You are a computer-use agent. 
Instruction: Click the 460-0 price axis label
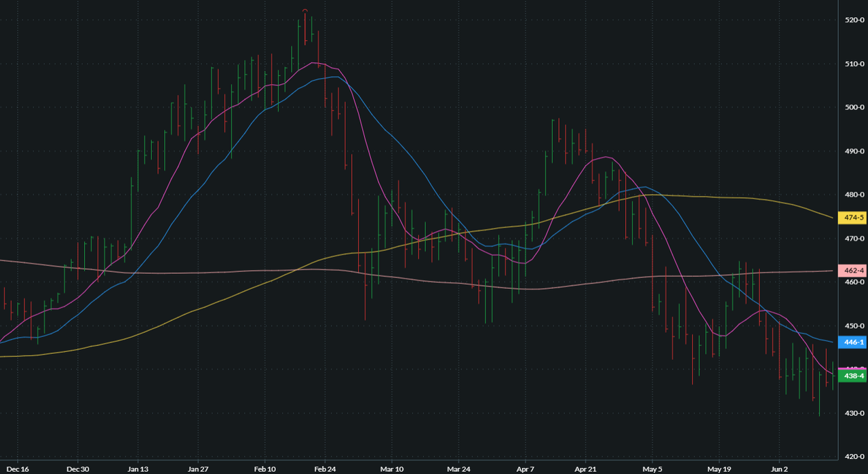[853, 282]
